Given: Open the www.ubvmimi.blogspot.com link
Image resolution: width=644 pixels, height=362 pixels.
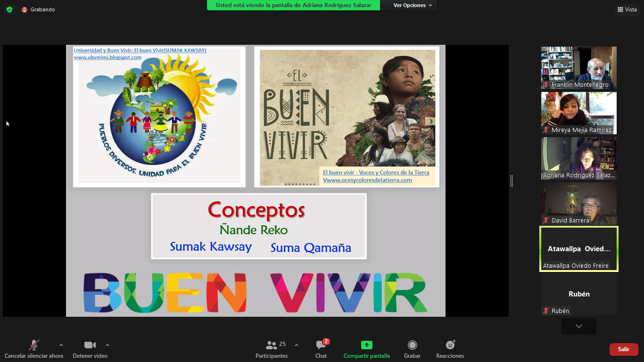Looking at the screenshot, I should coord(107,57).
